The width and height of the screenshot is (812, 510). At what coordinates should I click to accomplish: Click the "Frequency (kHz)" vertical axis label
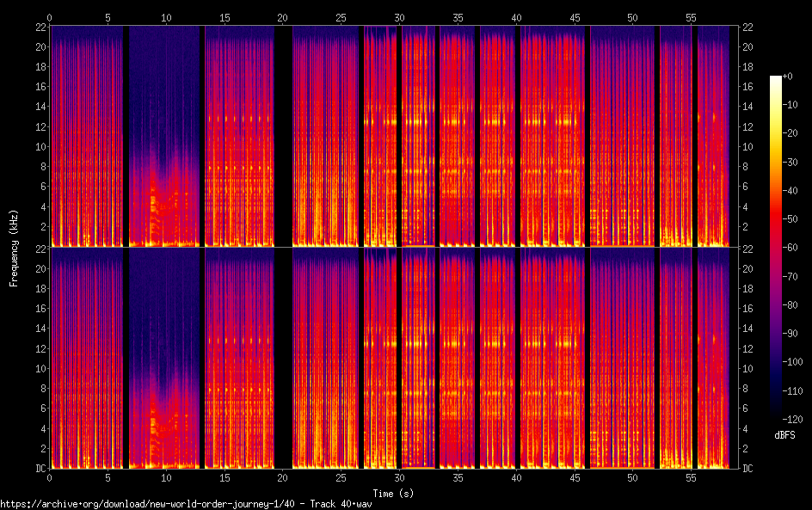(14, 247)
